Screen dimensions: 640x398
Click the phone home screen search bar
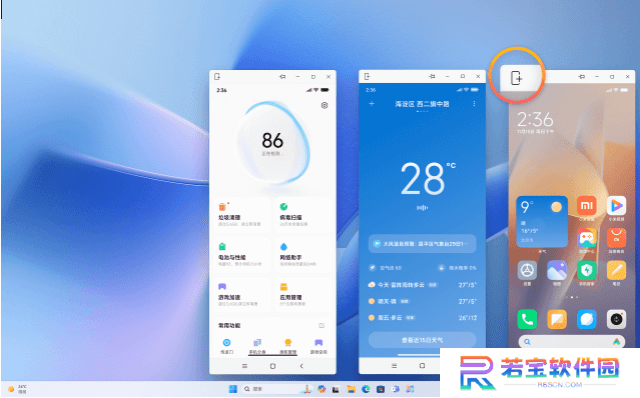point(571,342)
